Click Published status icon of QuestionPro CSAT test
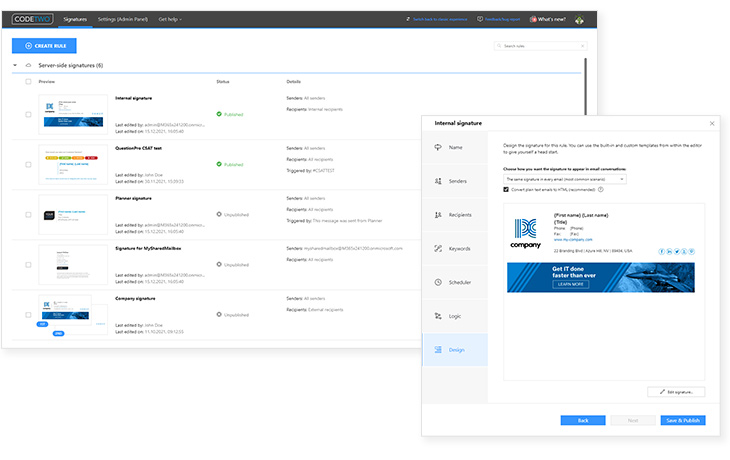The image size is (730, 460). click(x=219, y=164)
